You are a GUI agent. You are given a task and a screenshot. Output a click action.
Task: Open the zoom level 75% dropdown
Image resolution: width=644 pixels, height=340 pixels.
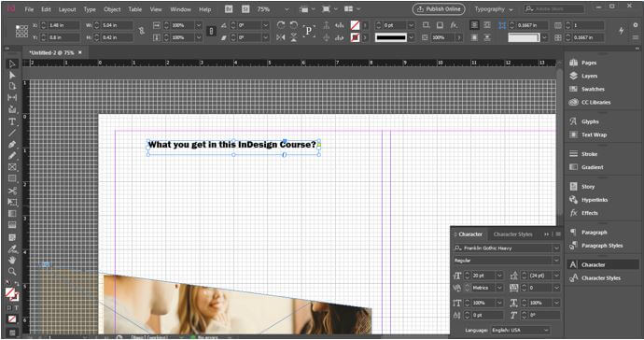point(287,9)
